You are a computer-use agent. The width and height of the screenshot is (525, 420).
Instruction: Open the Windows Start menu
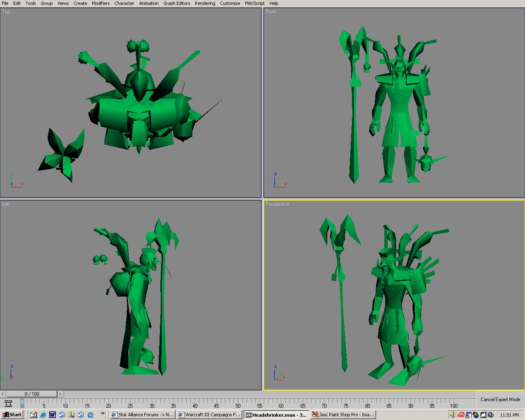12,415
